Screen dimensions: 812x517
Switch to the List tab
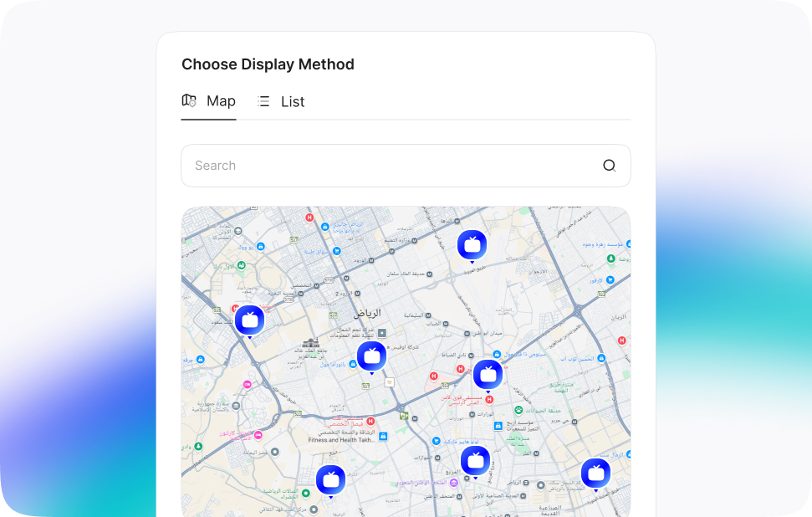click(281, 102)
